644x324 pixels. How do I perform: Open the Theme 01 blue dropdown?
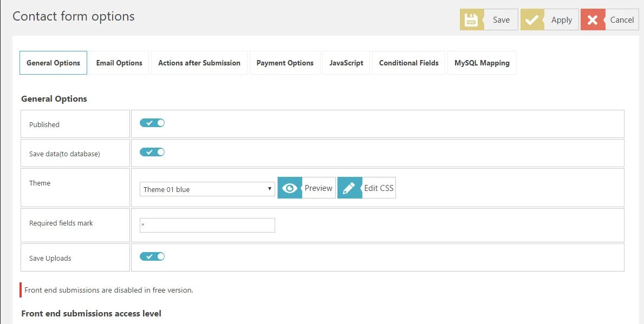(207, 189)
